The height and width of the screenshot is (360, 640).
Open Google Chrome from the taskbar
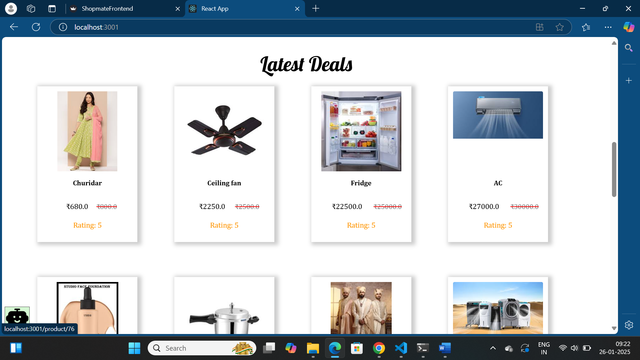pyautogui.click(x=379, y=348)
